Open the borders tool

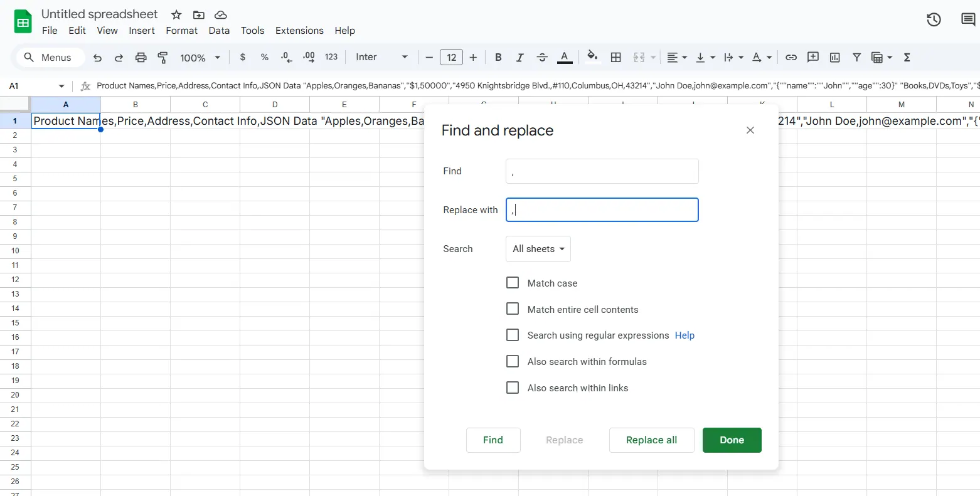615,58
